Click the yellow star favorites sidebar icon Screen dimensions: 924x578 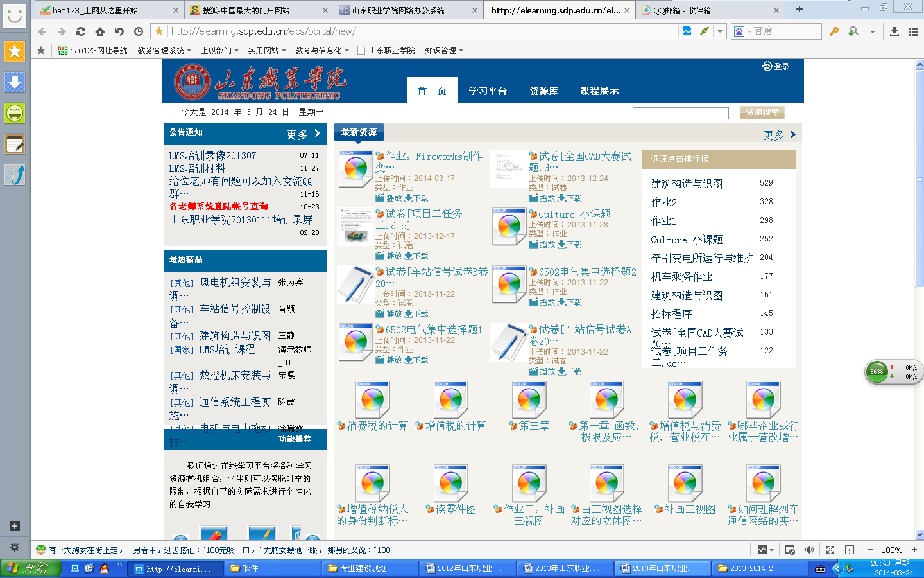[x=15, y=51]
